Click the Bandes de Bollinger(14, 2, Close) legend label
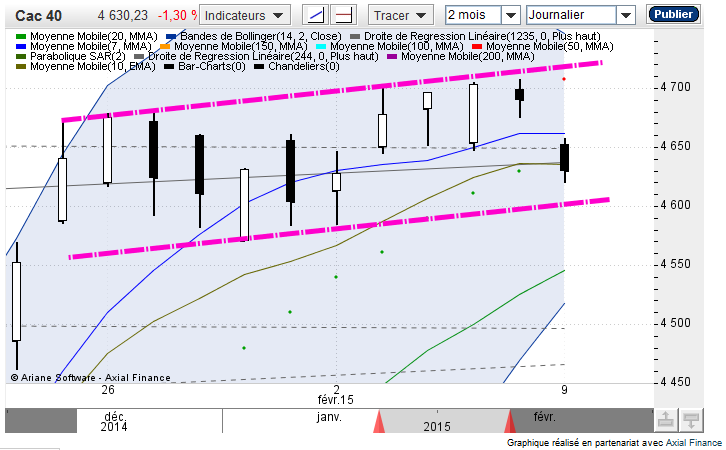 click(x=261, y=36)
